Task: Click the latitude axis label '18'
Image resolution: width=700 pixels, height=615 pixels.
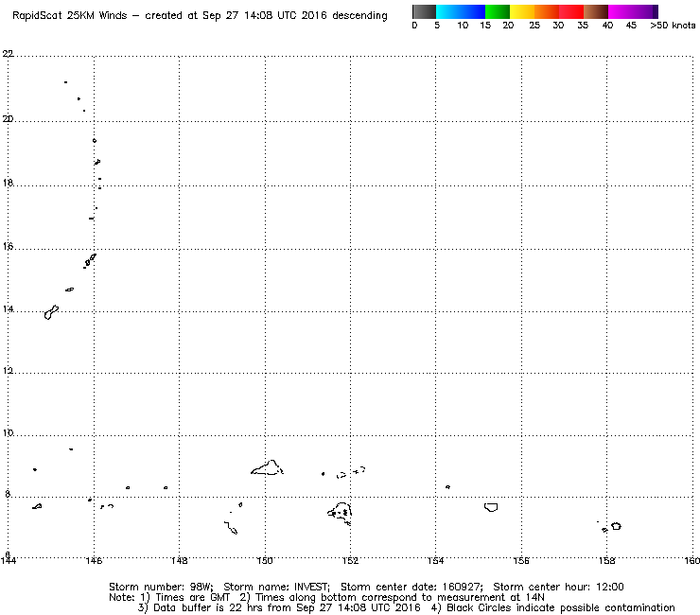Action: (x=8, y=183)
